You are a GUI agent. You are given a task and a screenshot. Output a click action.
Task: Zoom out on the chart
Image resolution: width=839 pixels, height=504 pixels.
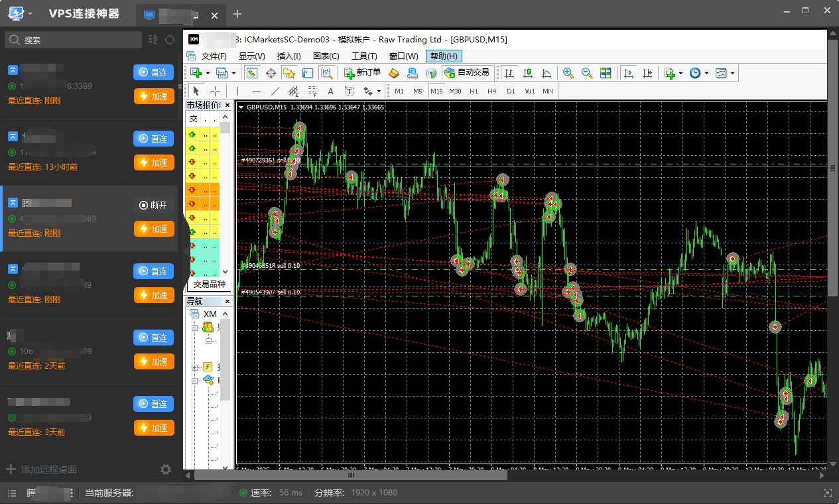tap(587, 73)
